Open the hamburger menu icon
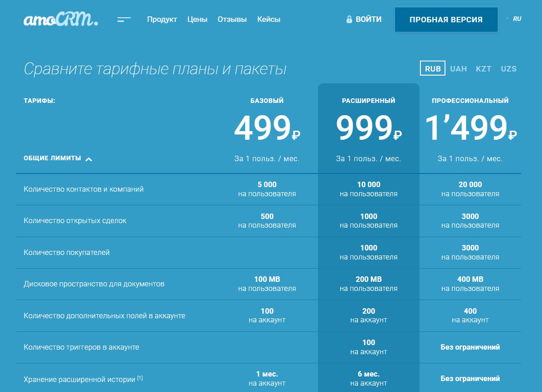The image size is (542, 392). [x=124, y=20]
